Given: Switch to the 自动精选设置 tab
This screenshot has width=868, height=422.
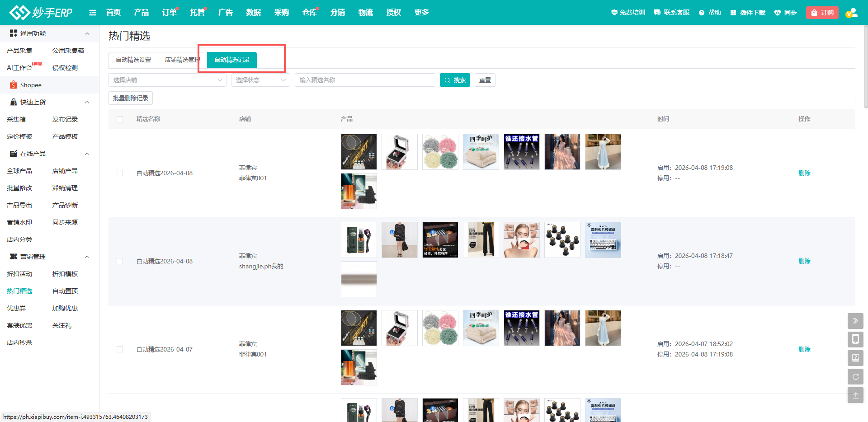Looking at the screenshot, I should (x=133, y=60).
